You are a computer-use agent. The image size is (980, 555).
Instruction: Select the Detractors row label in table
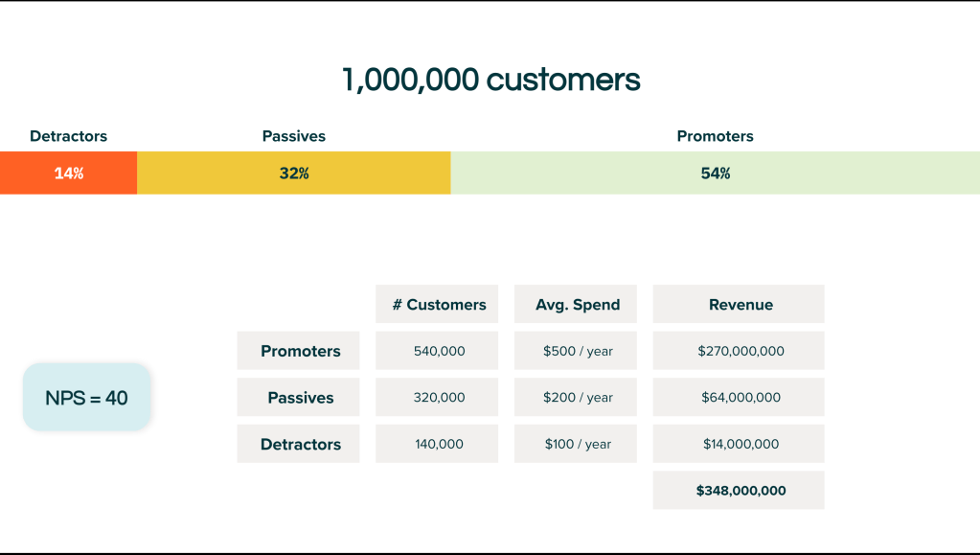pyautogui.click(x=299, y=444)
